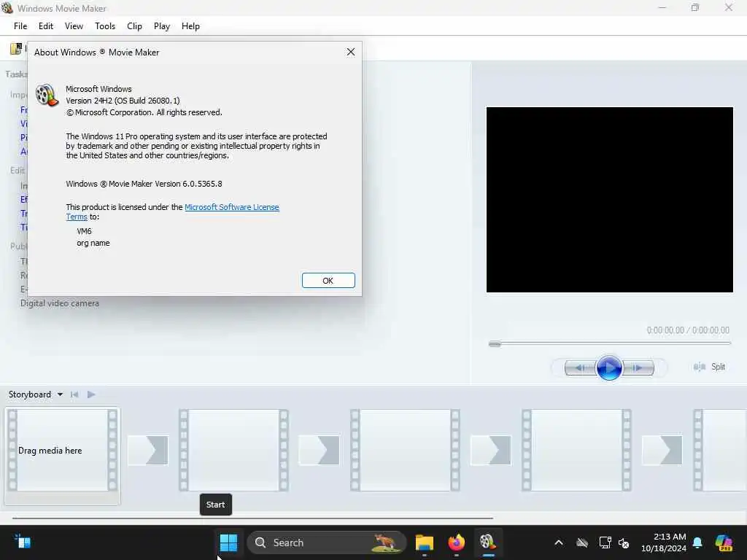Click the third transition cell in storyboard

click(491, 450)
